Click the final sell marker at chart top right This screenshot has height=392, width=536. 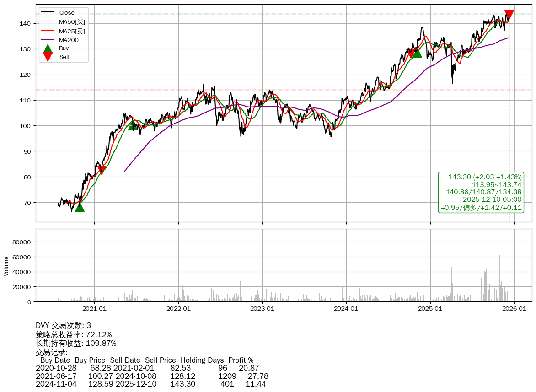click(509, 14)
